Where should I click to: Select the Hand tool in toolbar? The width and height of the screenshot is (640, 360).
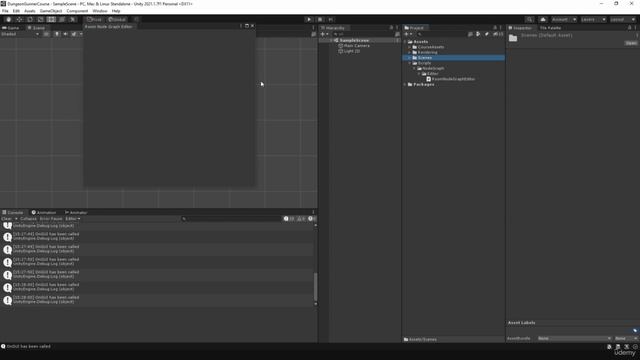pos(9,20)
